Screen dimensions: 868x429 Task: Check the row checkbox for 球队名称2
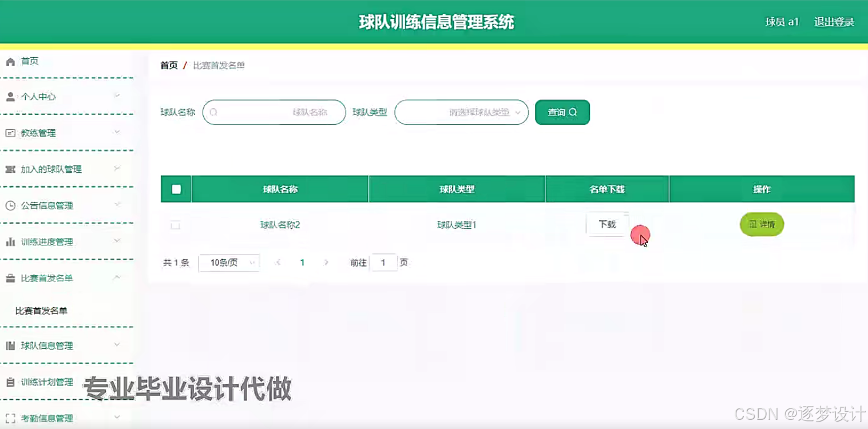pyautogui.click(x=176, y=225)
